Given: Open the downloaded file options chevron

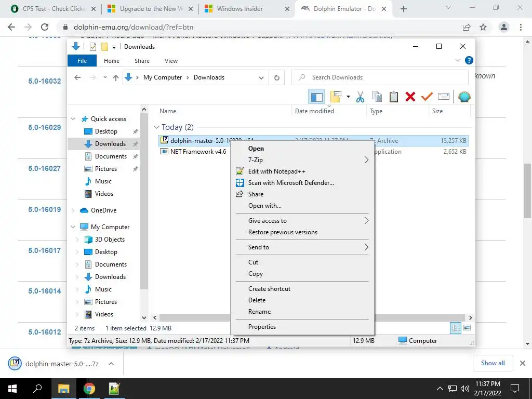Looking at the screenshot, I should coord(111,364).
